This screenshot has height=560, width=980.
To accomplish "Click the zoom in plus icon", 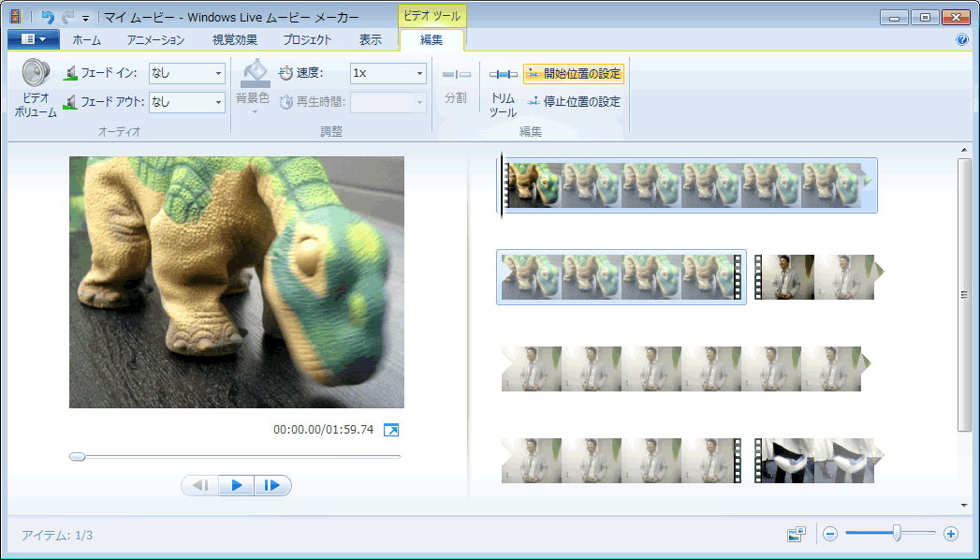I will coord(951,534).
